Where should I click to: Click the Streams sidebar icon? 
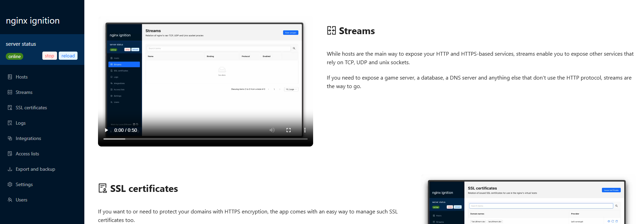[x=10, y=92]
